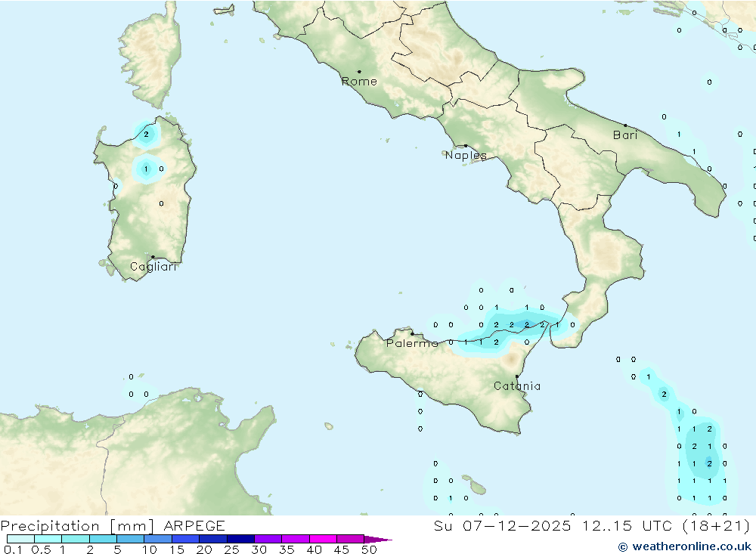The height and width of the screenshot is (554, 756).
Task: Click the "ARPEGE" model name text
Action: pos(194,526)
